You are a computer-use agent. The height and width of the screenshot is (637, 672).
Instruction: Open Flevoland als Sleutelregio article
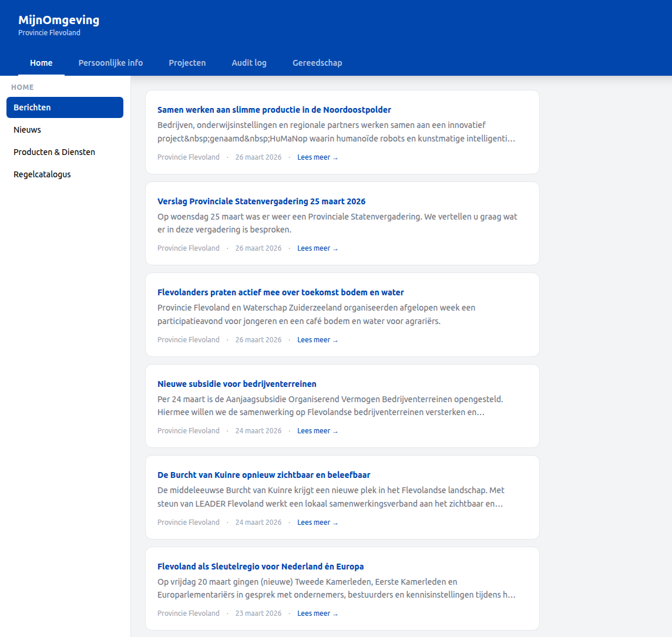(x=261, y=566)
